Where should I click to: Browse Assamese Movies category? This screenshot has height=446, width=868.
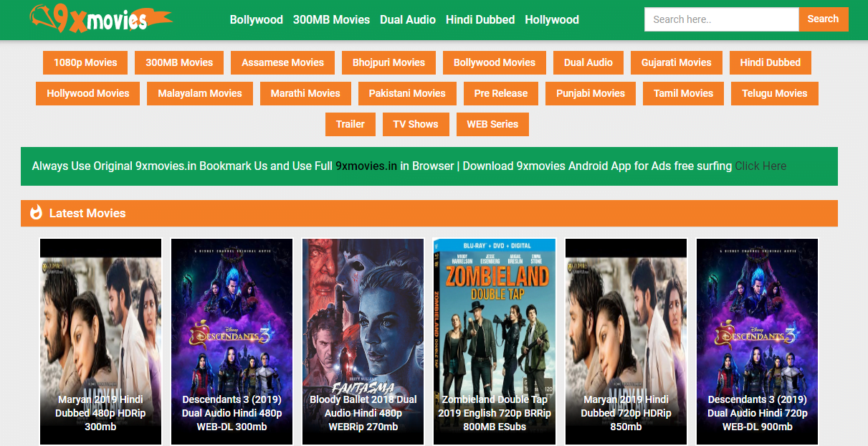(x=282, y=62)
